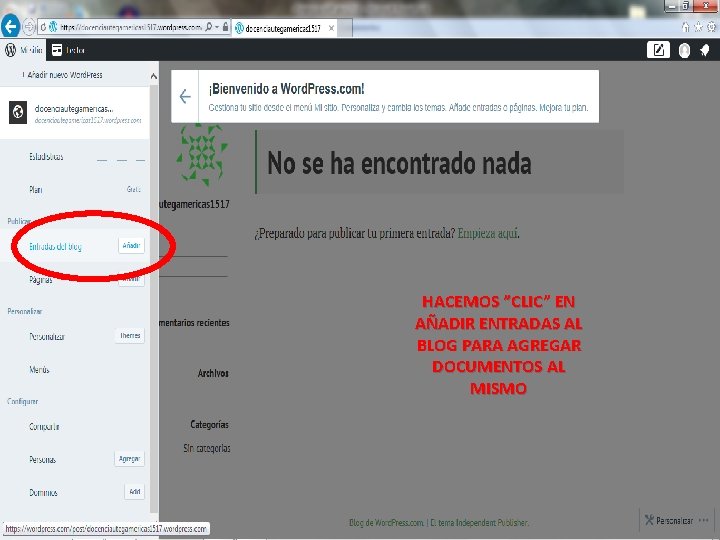Select the docenciautegamericas1517 browser tab
Image resolution: width=720 pixels, height=540 pixels.
[285, 28]
